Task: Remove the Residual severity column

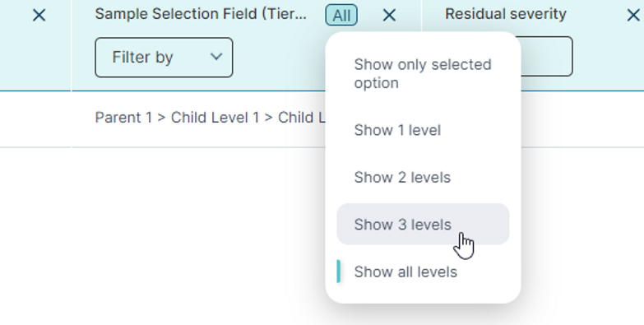Action: click(633, 16)
